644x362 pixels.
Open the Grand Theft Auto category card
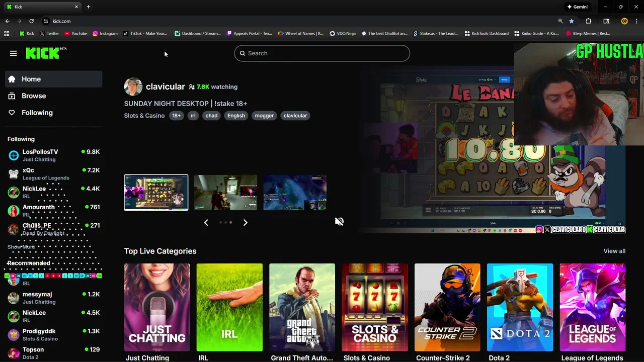302,307
